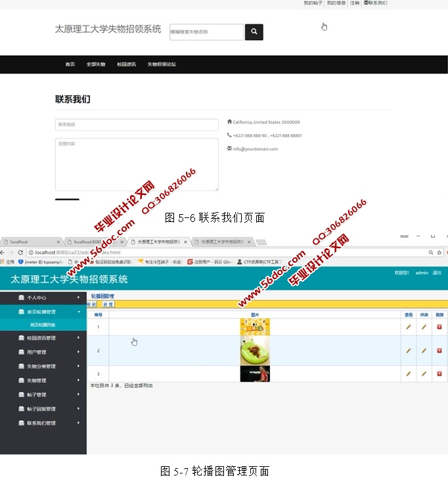Open the 帖子管理 sidebar menu
The height and width of the screenshot is (484, 448).
coord(43,395)
